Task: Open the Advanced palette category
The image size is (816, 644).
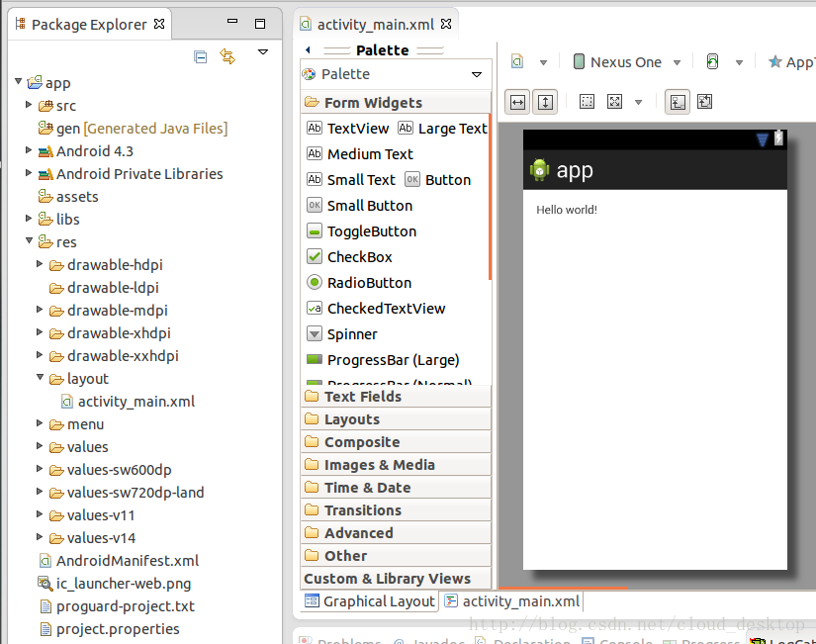Action: [396, 533]
